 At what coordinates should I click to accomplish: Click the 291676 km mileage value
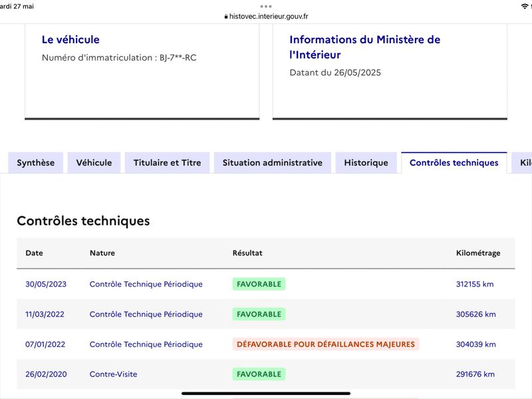475,374
